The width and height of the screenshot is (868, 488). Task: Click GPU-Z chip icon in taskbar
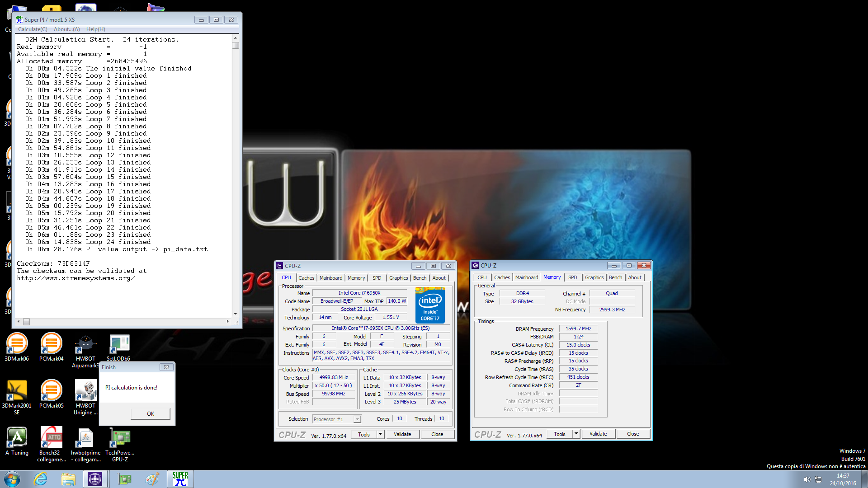[124, 479]
